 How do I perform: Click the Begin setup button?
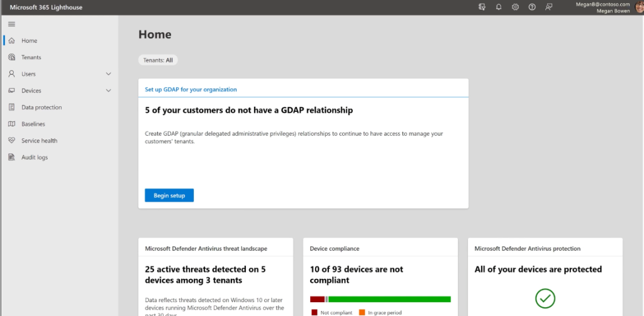click(x=169, y=195)
